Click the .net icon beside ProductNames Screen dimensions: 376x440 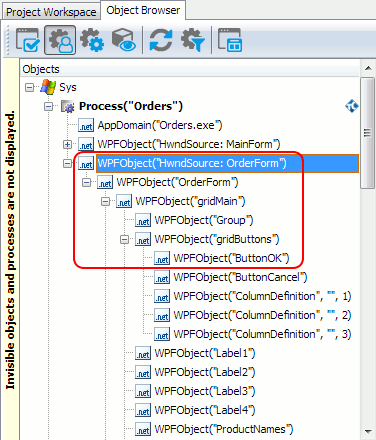click(x=143, y=429)
